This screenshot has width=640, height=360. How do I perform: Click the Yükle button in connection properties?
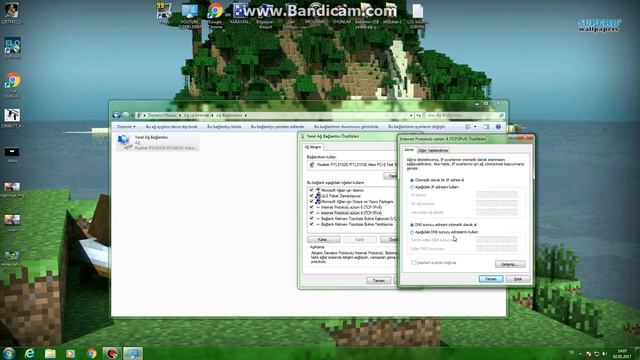pyautogui.click(x=324, y=240)
